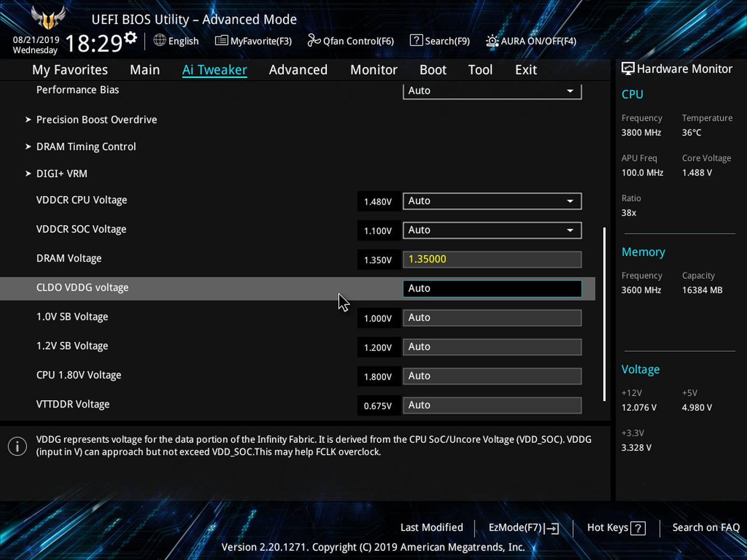This screenshot has height=560, width=747.
Task: Click 1.2V SB Voltage Auto field
Action: [492, 347]
